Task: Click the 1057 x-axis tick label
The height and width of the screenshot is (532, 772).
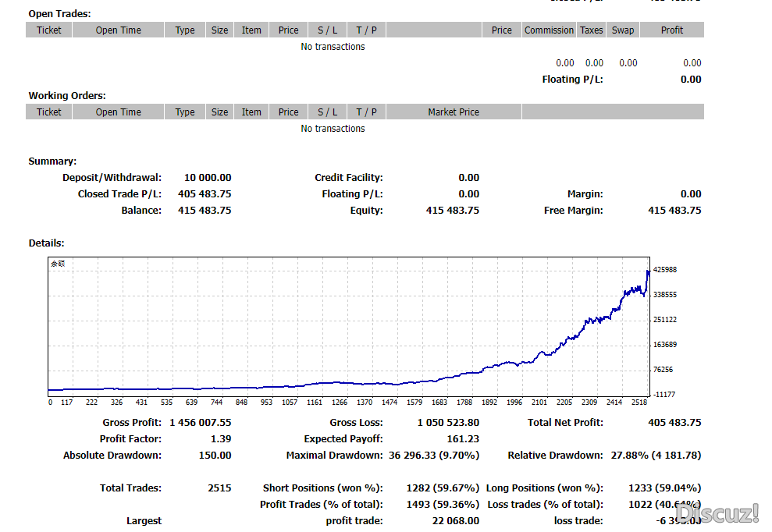Action: [x=290, y=402]
